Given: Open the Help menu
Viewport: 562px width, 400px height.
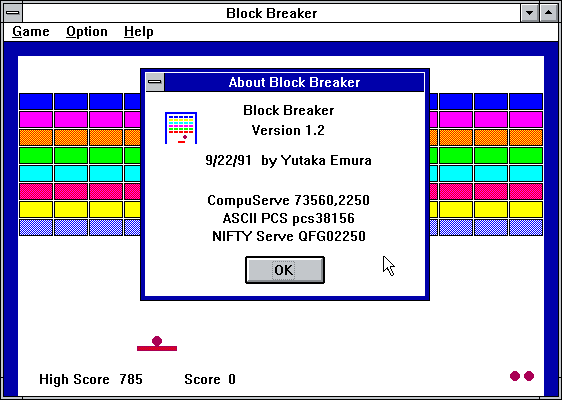Looking at the screenshot, I should (139, 32).
